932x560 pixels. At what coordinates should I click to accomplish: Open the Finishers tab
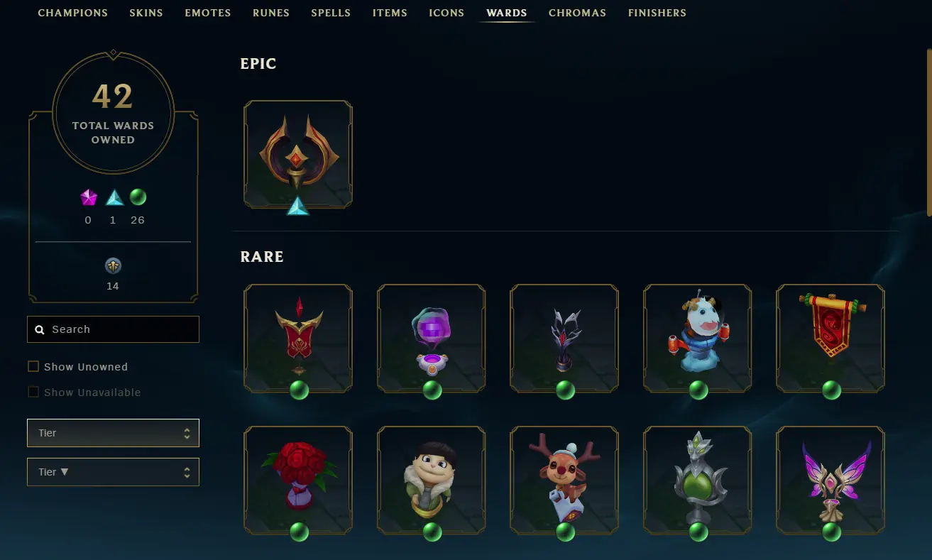click(x=657, y=13)
